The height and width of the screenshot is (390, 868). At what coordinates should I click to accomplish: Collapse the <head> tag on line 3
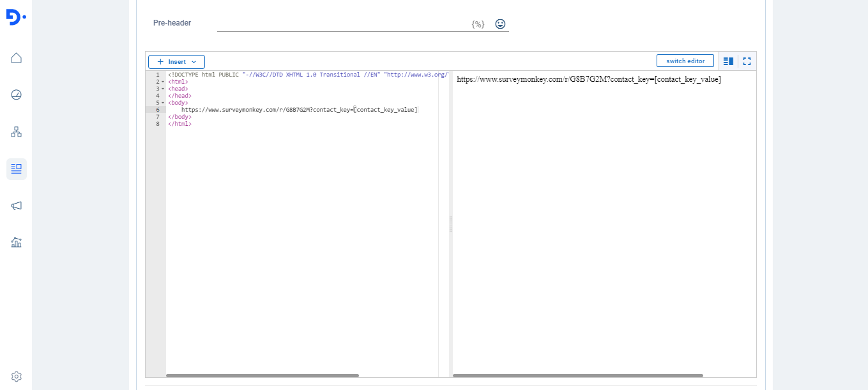tap(163, 89)
